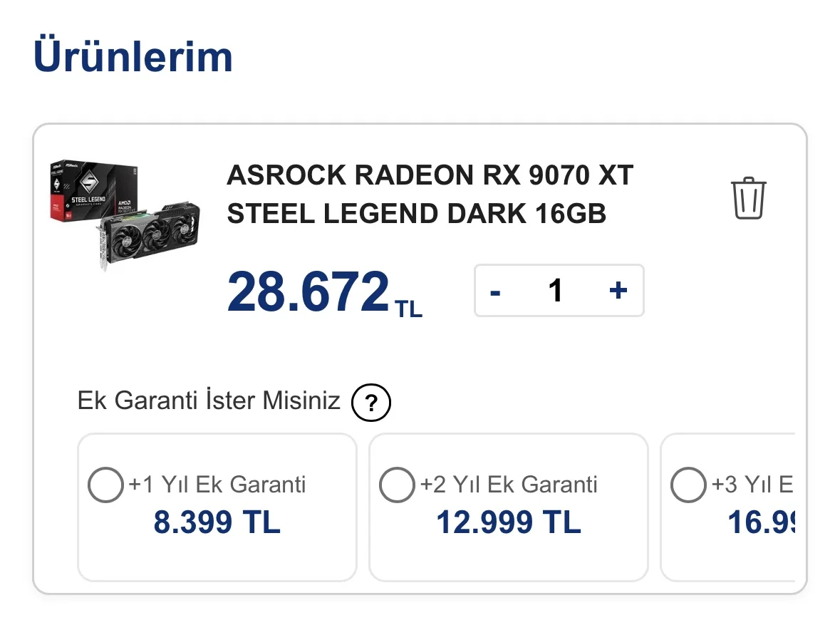Click the 12.999 TL warranty price
840x625 pixels.
[508, 523]
